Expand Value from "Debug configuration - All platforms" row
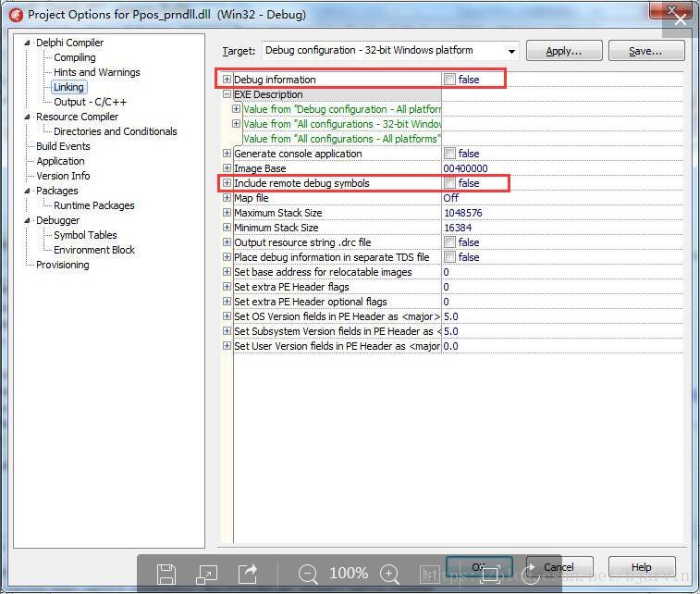This screenshot has width=700, height=594. 236,108
